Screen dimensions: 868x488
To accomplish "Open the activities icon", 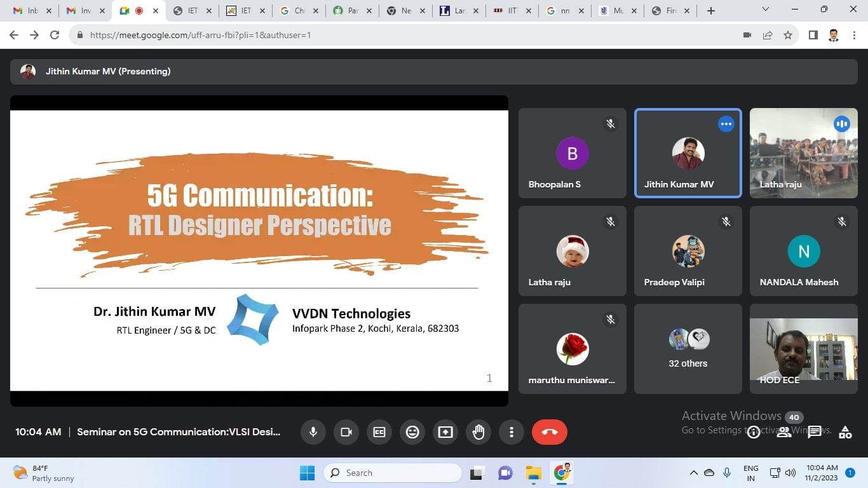I will click(845, 433).
